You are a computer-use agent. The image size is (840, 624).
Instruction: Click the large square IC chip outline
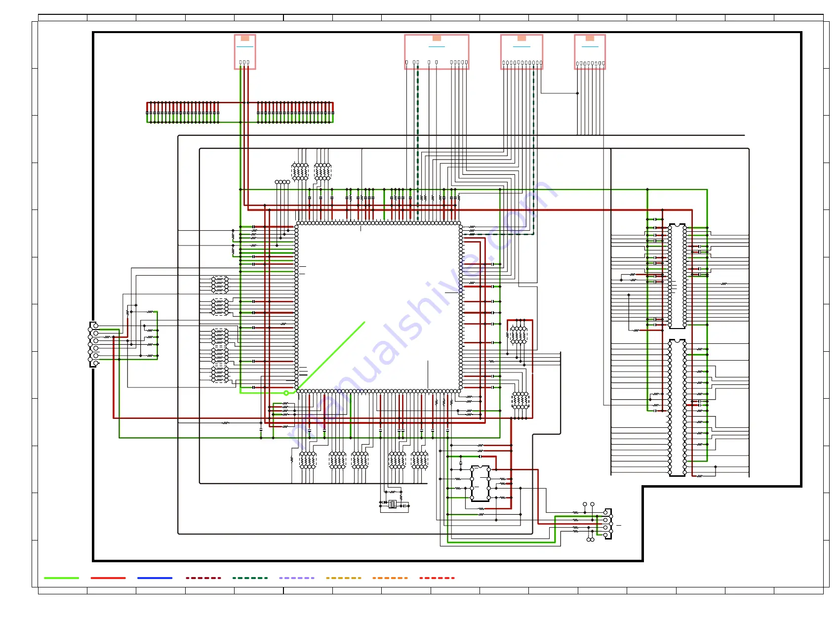379,307
